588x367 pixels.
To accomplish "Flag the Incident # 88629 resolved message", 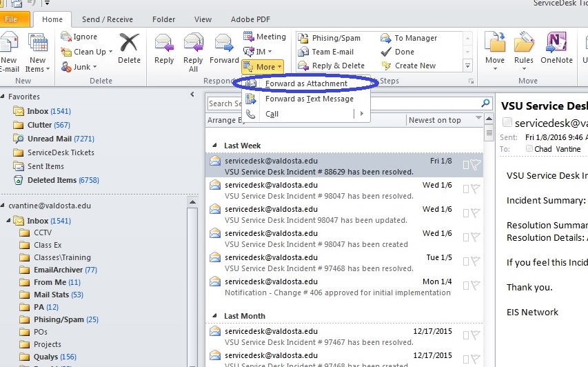I will click(476, 164).
